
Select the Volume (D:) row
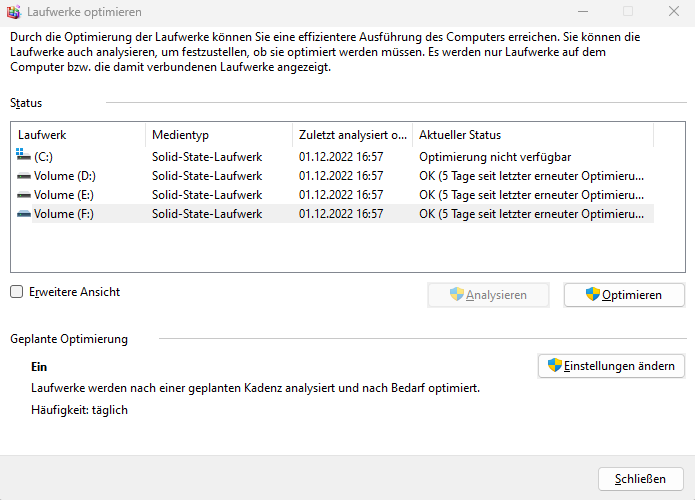335,176
